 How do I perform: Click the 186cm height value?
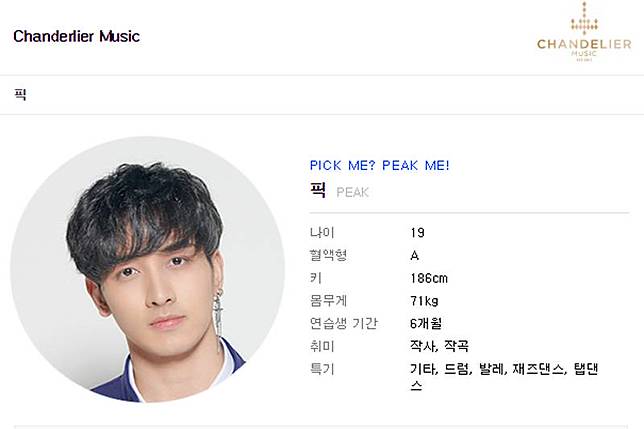click(x=429, y=278)
